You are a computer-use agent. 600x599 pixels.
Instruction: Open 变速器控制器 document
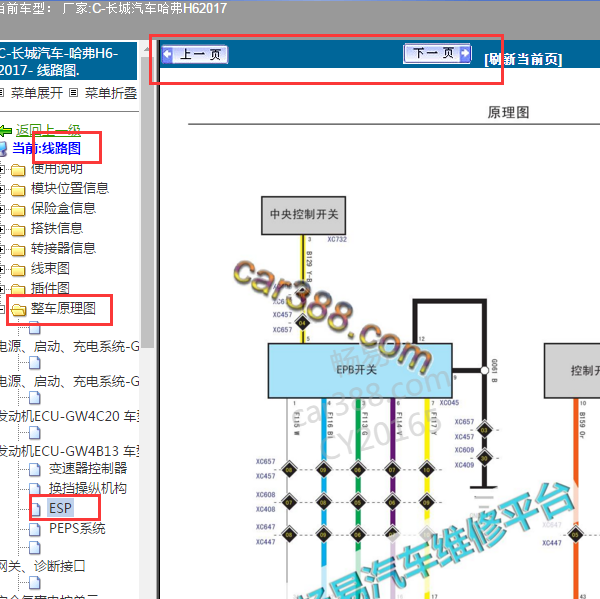(88, 468)
